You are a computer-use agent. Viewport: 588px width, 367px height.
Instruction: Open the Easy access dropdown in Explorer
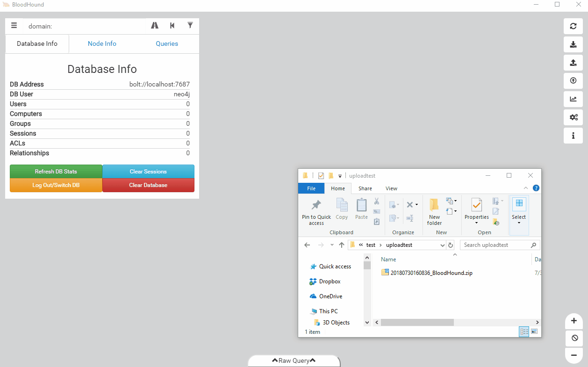455,211
